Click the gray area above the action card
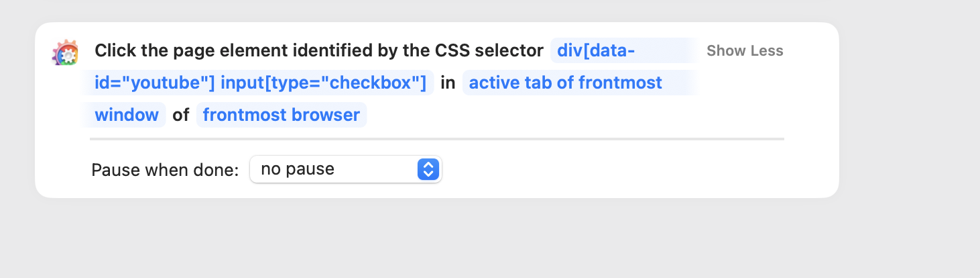The image size is (980, 278). (x=436, y=11)
